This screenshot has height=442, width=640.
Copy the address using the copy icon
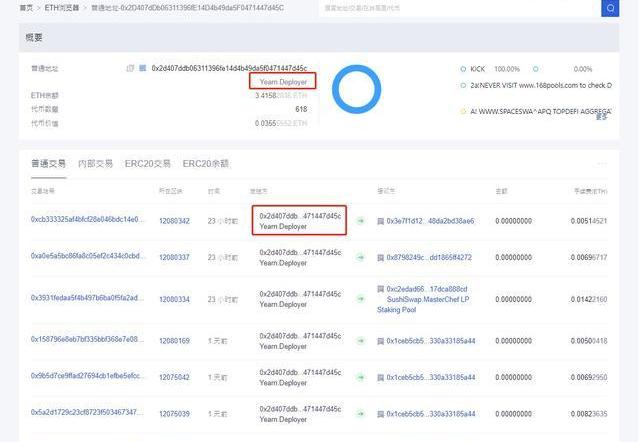coord(130,68)
